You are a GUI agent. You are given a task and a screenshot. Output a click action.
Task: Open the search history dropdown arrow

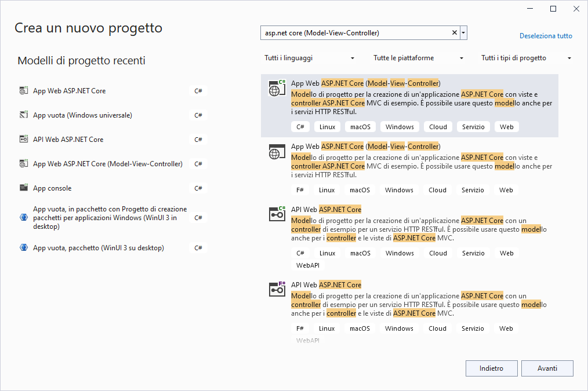coord(463,32)
